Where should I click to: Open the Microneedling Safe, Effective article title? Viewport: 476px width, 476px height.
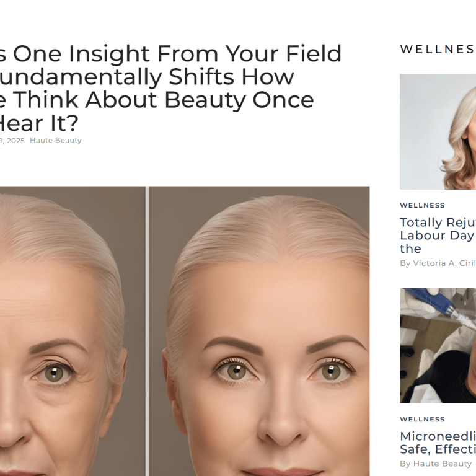click(x=437, y=443)
